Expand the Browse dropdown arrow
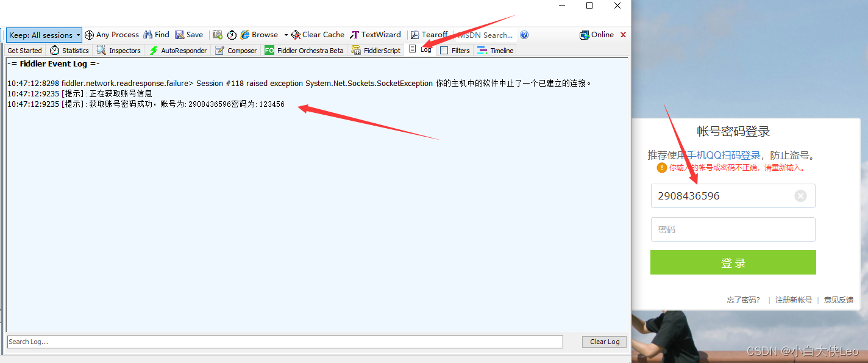The height and width of the screenshot is (363, 868). (x=286, y=35)
